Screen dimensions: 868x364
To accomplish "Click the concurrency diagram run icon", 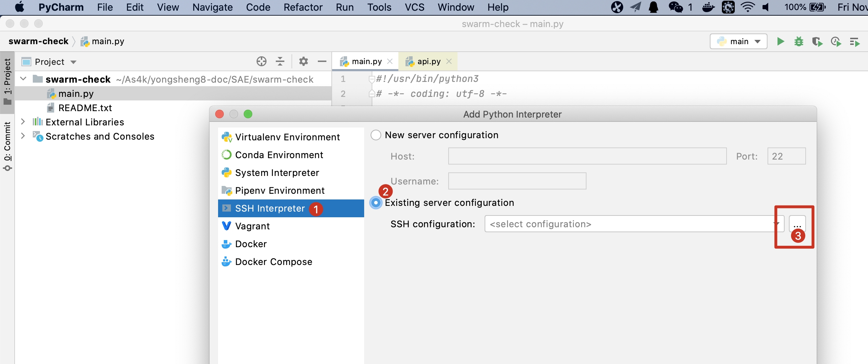I will 854,42.
